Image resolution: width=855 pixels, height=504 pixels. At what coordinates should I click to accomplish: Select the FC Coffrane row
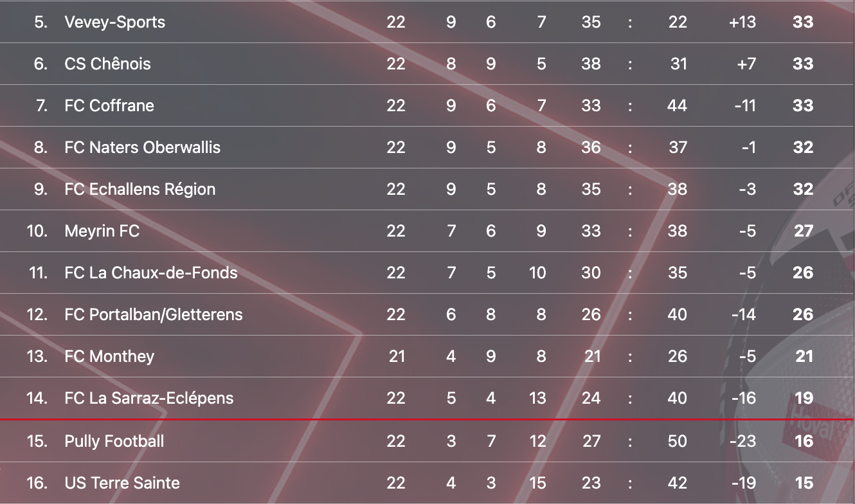point(109,105)
